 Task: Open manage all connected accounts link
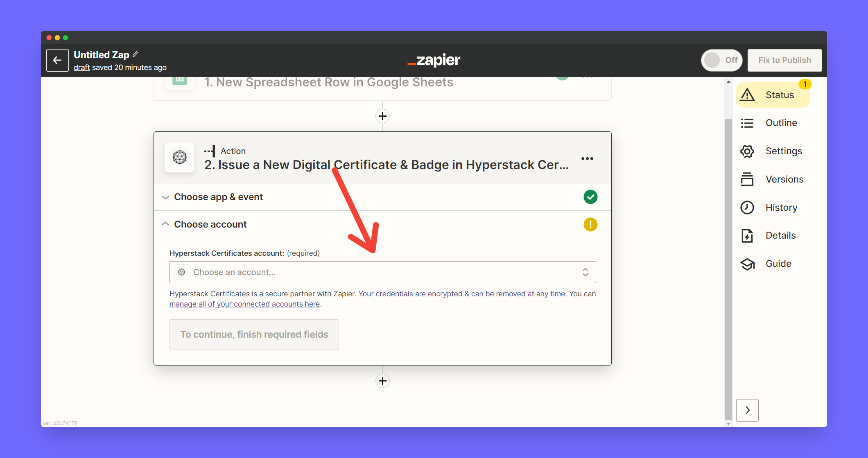click(244, 304)
